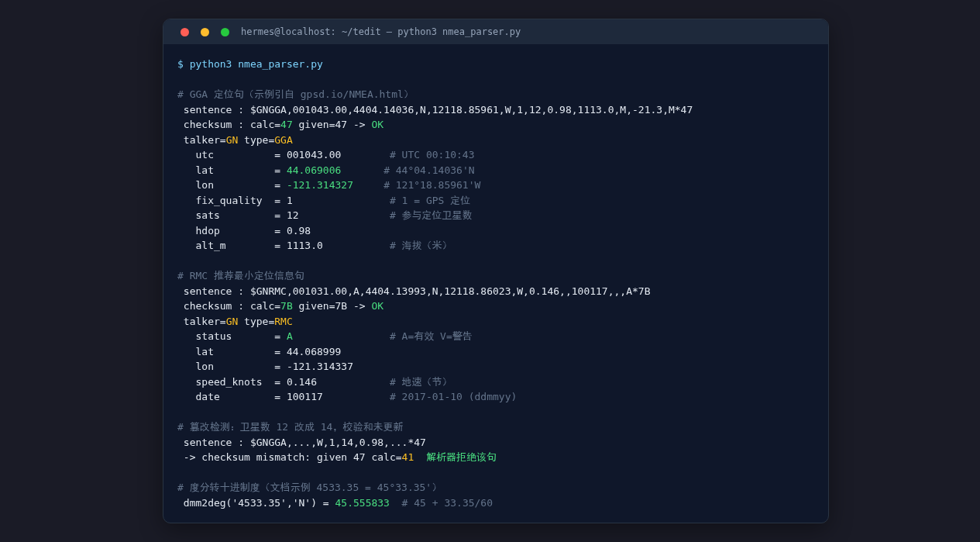Click the dmm2deg result 45.555833
Viewport: 980px width, 542px height.
point(362,503)
